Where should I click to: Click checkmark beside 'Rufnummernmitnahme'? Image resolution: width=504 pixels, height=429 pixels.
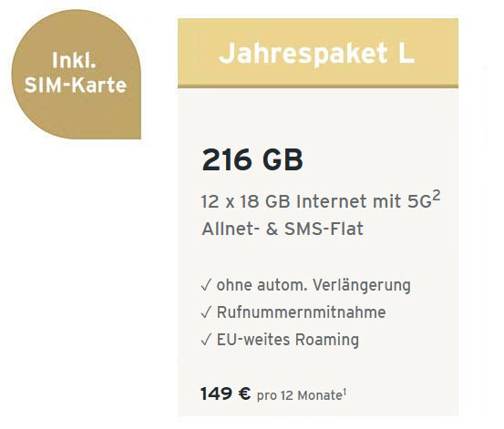(x=206, y=312)
